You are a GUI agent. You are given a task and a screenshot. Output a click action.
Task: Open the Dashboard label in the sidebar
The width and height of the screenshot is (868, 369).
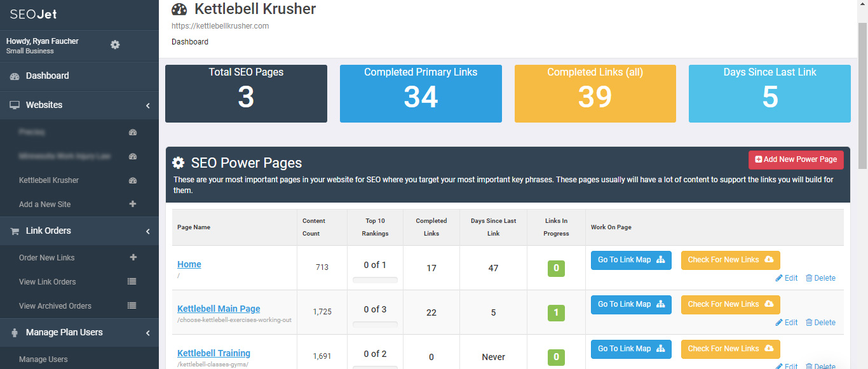48,76
